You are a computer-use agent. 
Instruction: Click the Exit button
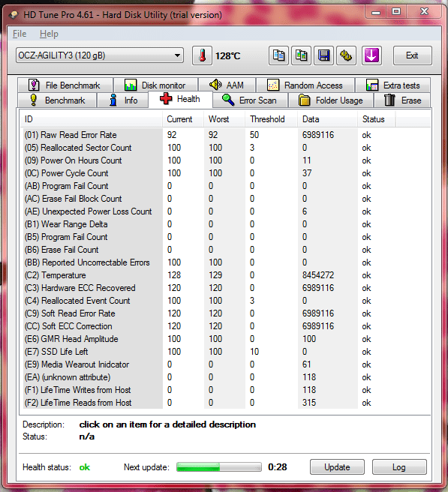tap(412, 55)
